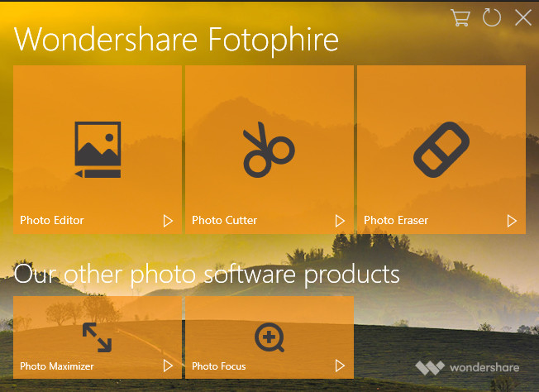
Task: Open the Photo Eraser text label
Action: click(396, 220)
